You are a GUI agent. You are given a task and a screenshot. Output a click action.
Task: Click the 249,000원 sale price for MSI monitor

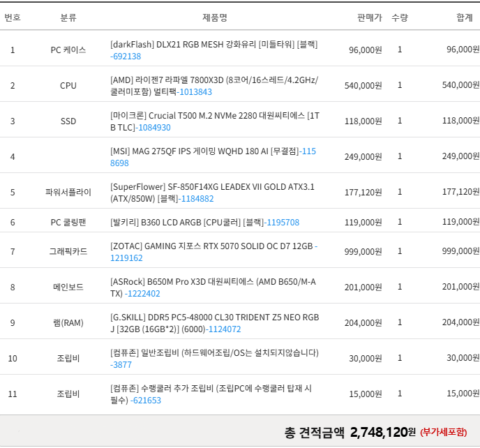pos(363,156)
